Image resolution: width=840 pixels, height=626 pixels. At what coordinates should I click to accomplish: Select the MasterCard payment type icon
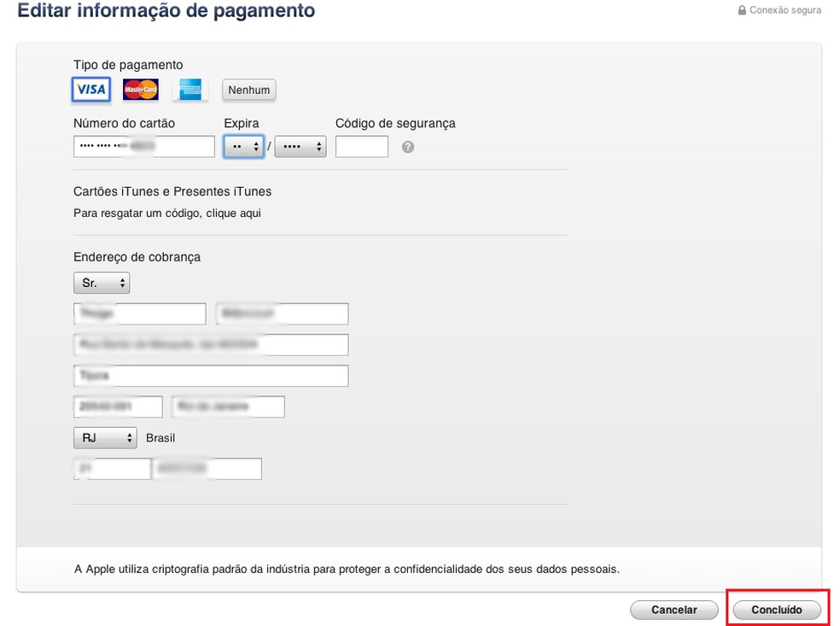[x=140, y=89]
